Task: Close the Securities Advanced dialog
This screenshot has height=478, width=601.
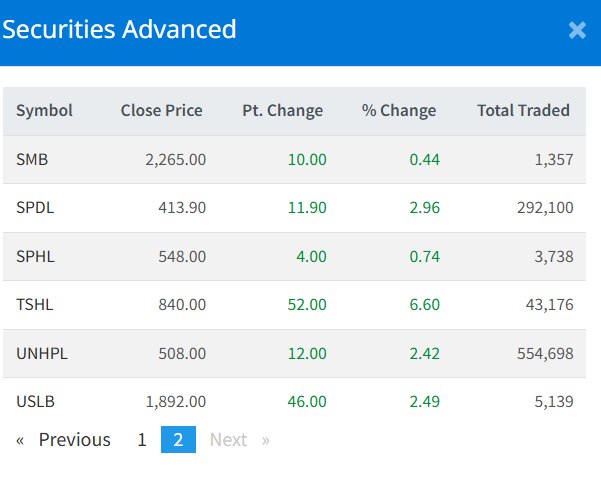Action: click(577, 30)
